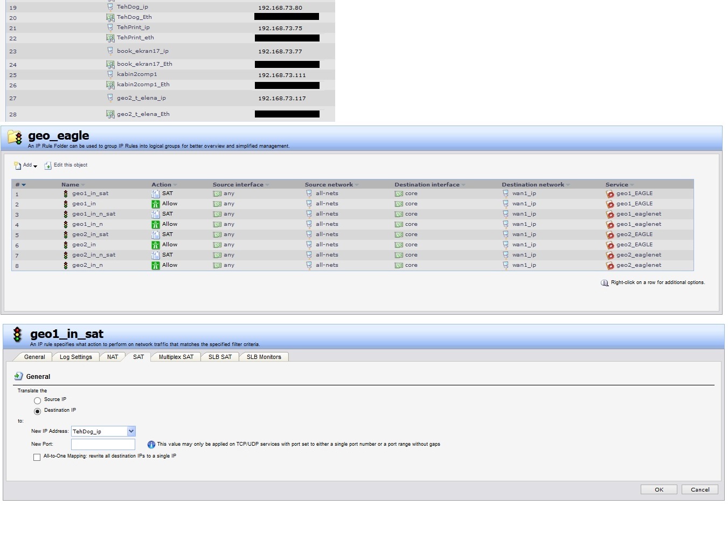Switch to the NAT tab
The width and height of the screenshot is (728, 560).
pos(113,357)
